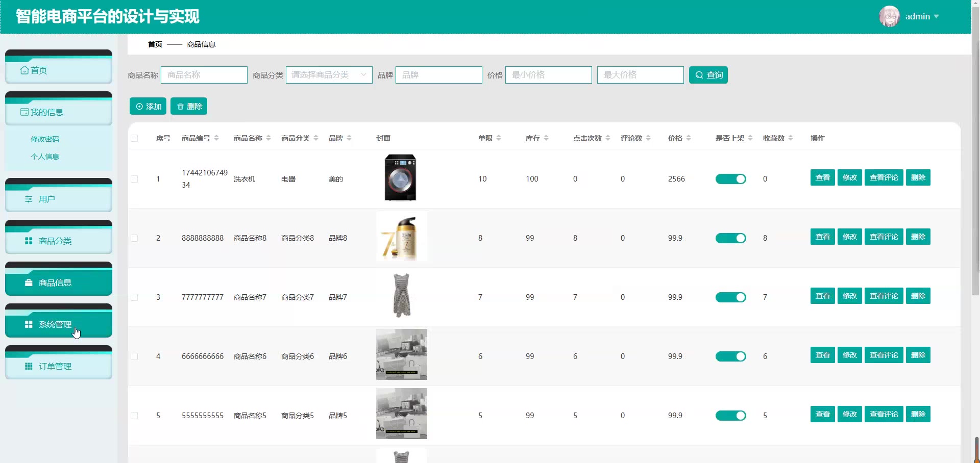Screen dimensions: 980x463
Task: Toggle 是否上架 switch for 洗衣机
Action: (x=730, y=179)
